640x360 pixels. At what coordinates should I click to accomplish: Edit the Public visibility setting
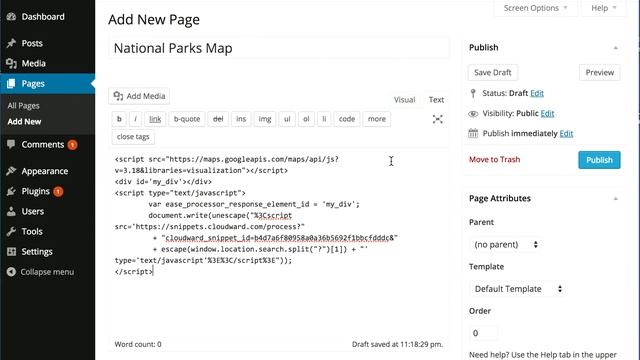coord(547,113)
